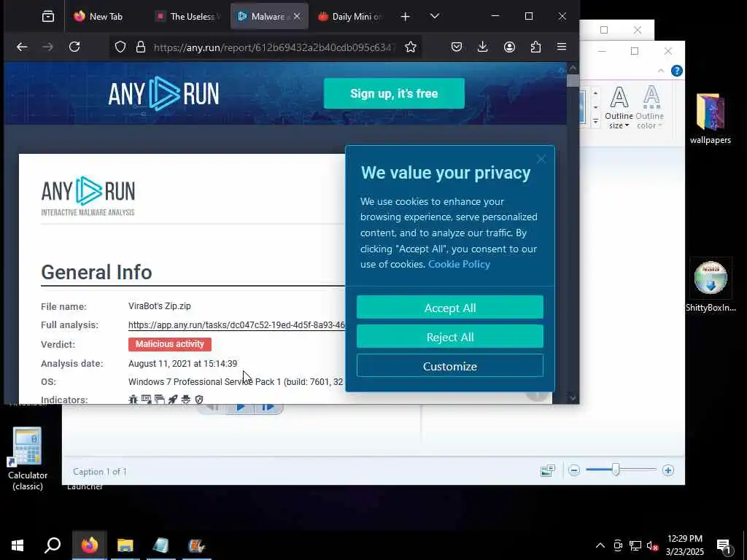Open the Cookie Policy link
This screenshot has height=560, width=747.
pos(459,264)
